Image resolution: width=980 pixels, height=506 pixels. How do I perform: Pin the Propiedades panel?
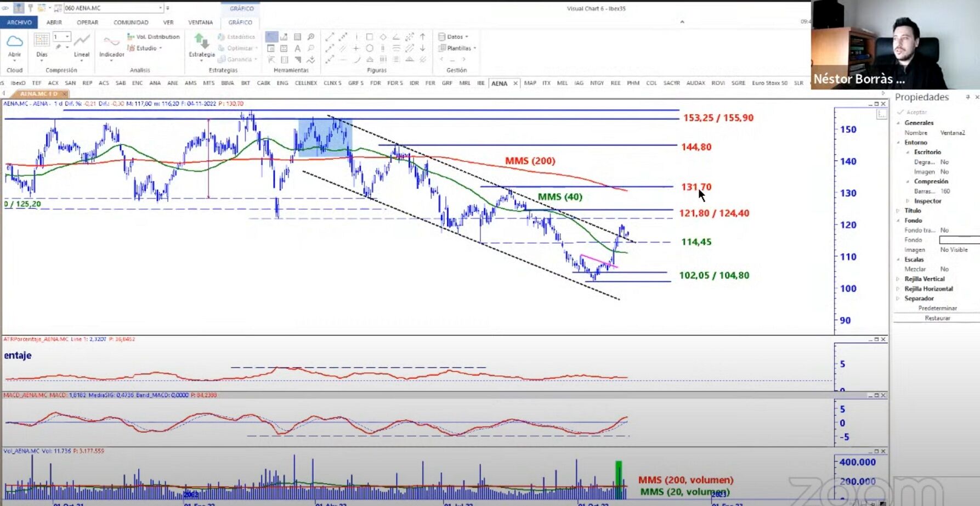(967, 97)
